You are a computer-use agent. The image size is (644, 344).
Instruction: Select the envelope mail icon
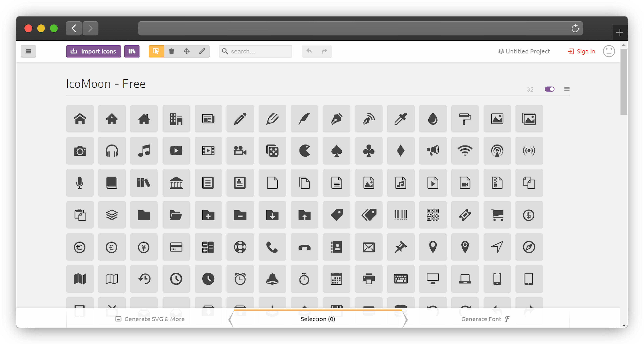(368, 247)
